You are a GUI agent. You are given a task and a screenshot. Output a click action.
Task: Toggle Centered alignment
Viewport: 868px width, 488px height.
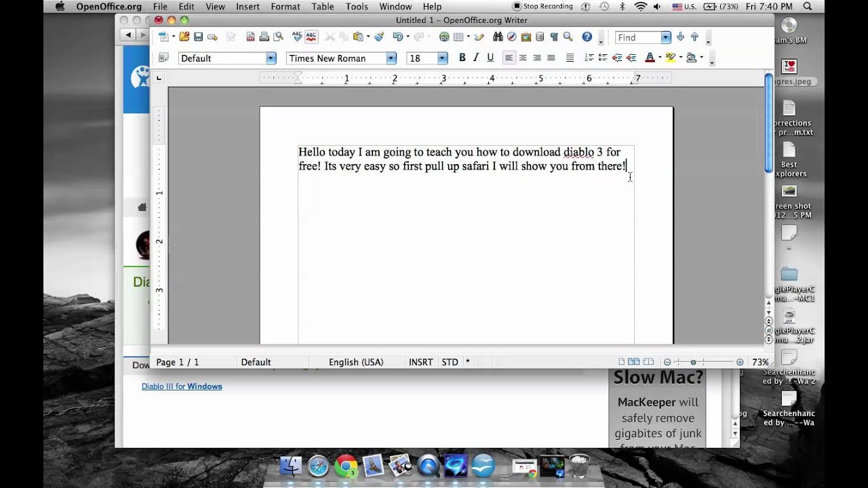click(x=523, y=58)
